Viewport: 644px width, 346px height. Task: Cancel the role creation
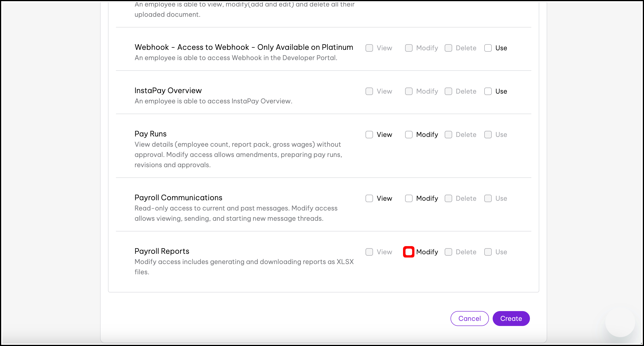point(469,318)
